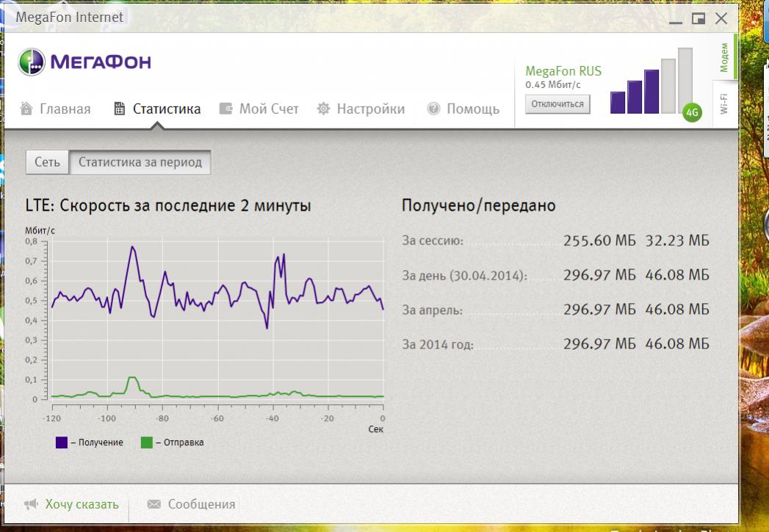769x532 pixels.
Task: Open the Главная tab
Action: (x=65, y=109)
